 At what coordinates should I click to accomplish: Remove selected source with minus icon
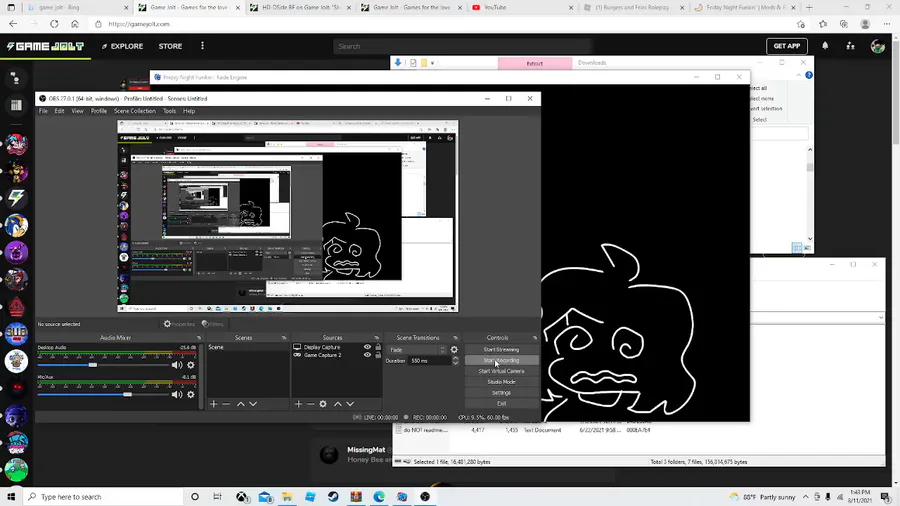point(311,404)
